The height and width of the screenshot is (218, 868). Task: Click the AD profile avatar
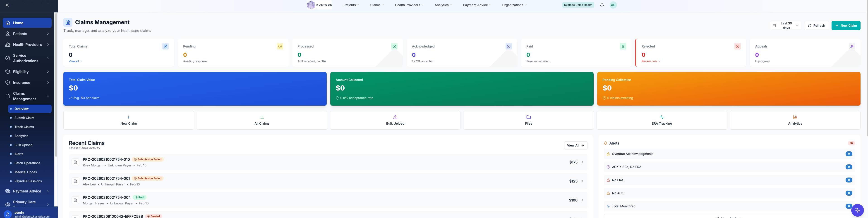click(x=613, y=5)
